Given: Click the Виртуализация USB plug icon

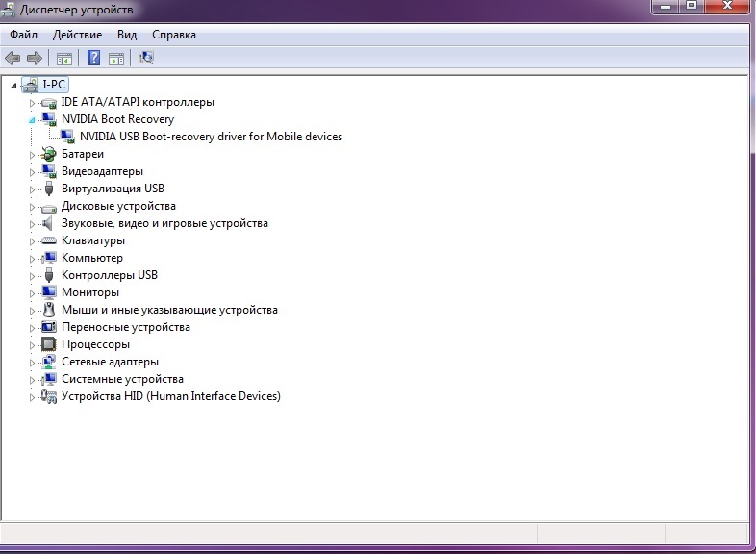Looking at the screenshot, I should (49, 189).
